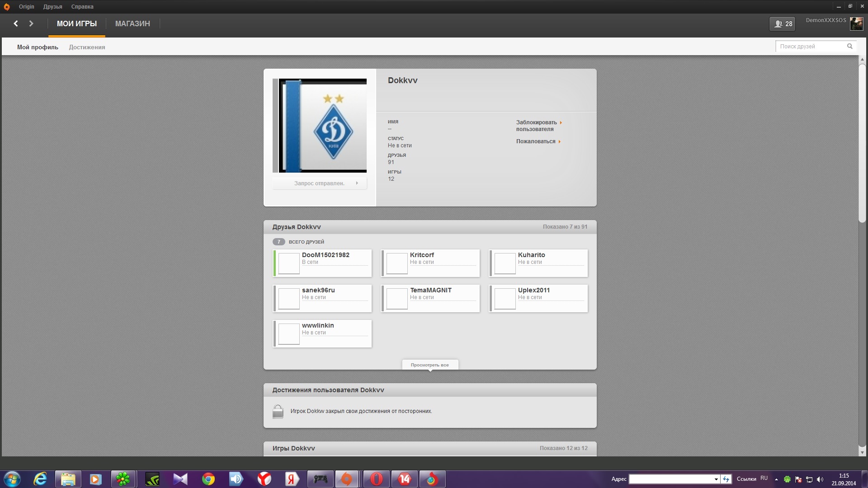Click the volume speaker tray icon
The width and height of the screenshot is (868, 488).
pos(820,479)
